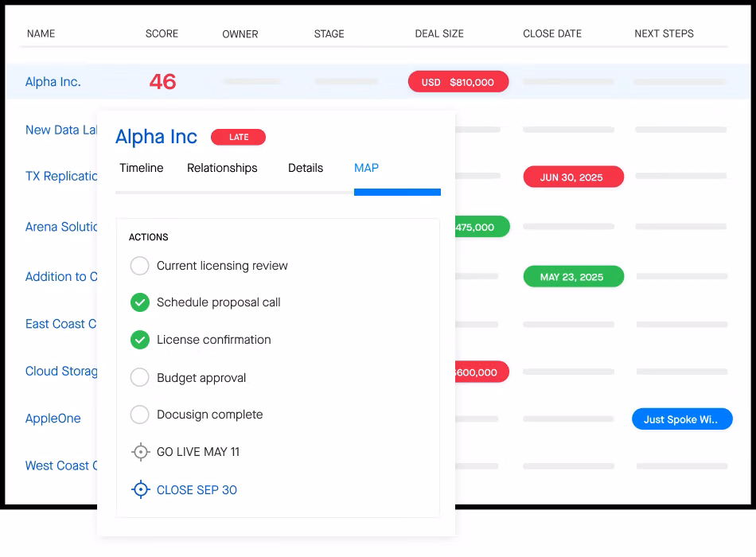Uncheck the Schedule proposal call action
The image size is (756, 557).
[x=140, y=302]
